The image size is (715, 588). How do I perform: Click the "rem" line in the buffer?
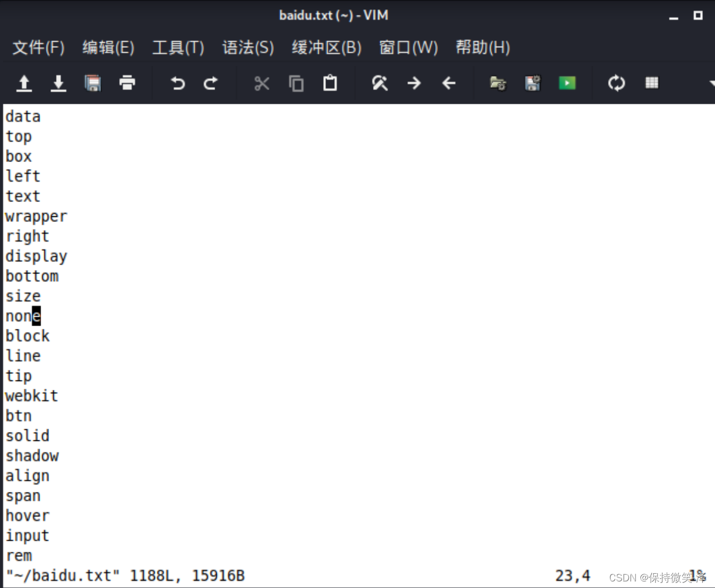[19, 556]
